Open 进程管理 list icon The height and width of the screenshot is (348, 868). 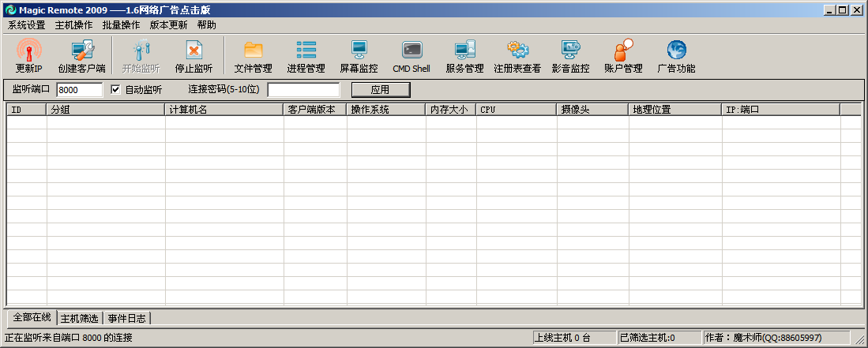pyautogui.click(x=306, y=51)
